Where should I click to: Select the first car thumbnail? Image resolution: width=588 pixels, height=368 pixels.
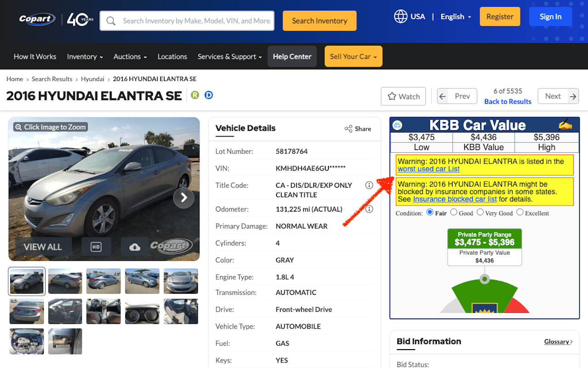(x=27, y=281)
